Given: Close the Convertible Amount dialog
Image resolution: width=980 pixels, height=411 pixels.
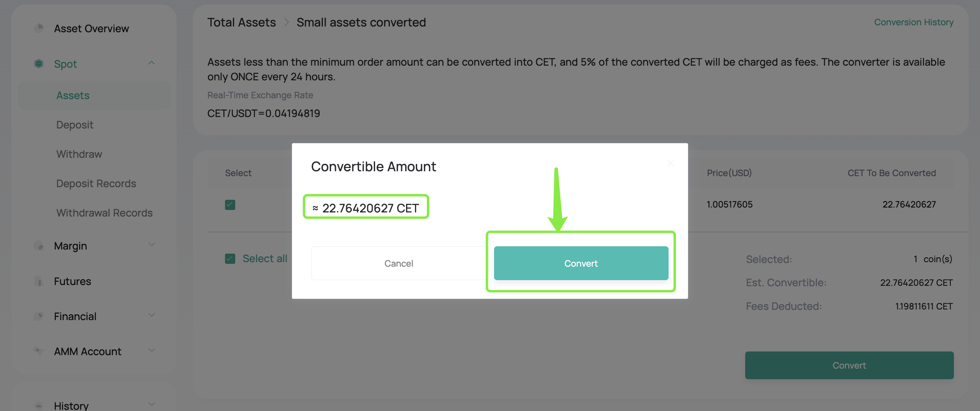Looking at the screenshot, I should pos(671,163).
